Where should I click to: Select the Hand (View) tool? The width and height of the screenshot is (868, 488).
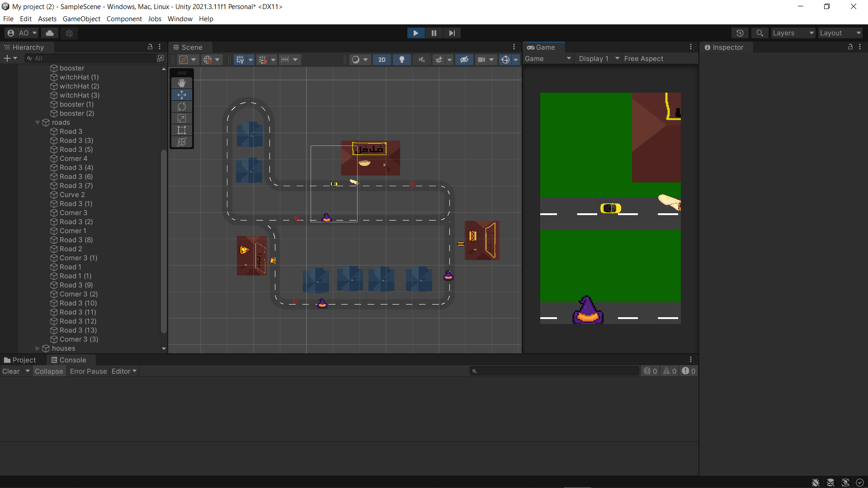click(x=181, y=82)
